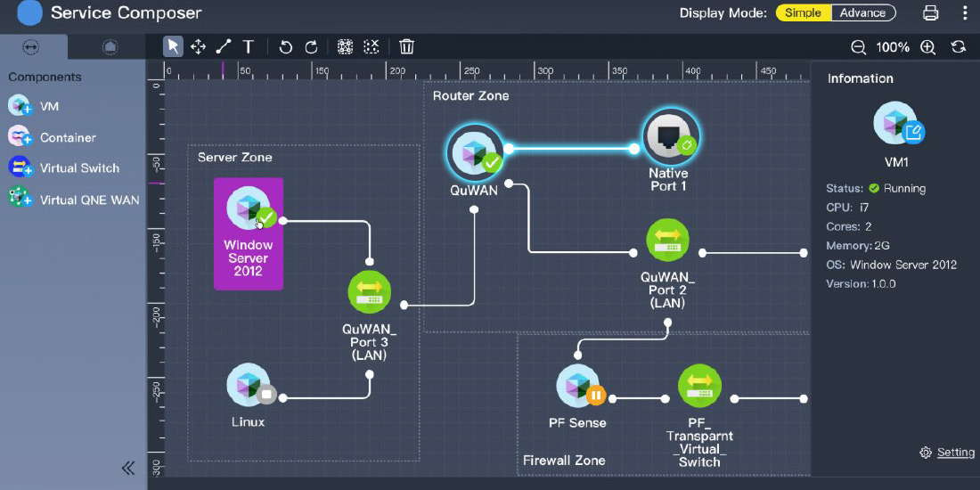Delete selection with trash icon
Viewport: 980px width, 490px height.
(407, 46)
